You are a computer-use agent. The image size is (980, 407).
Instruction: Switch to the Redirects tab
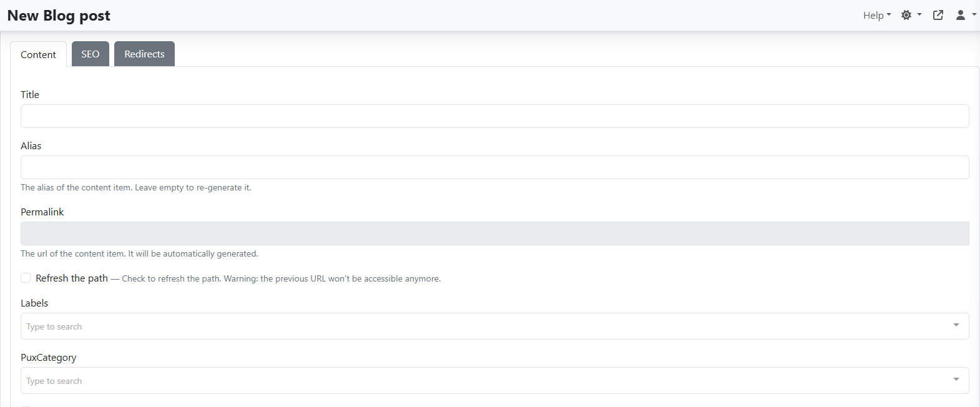[144, 54]
